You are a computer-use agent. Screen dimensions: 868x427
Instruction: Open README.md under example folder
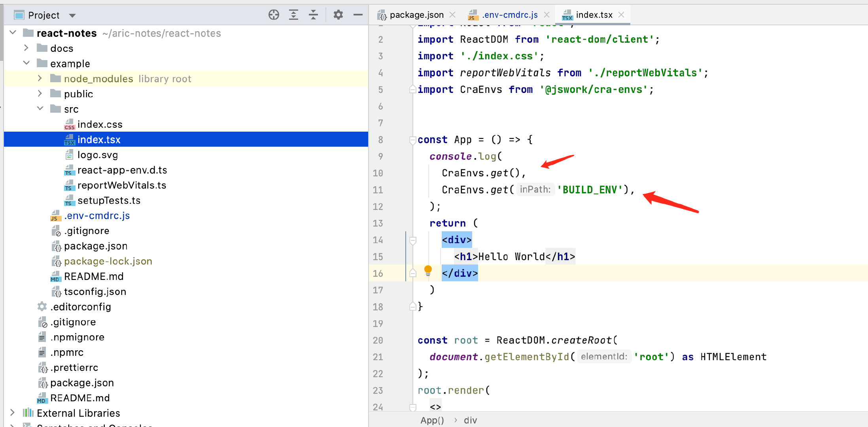click(x=94, y=276)
